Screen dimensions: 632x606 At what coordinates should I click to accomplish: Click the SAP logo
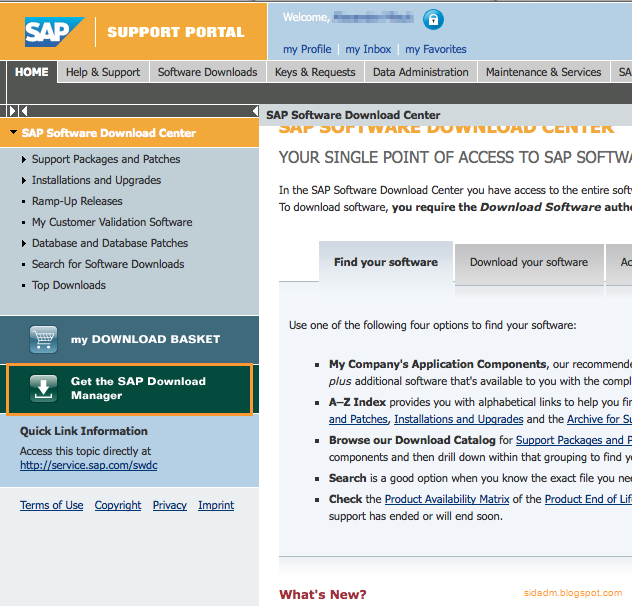click(x=54, y=32)
